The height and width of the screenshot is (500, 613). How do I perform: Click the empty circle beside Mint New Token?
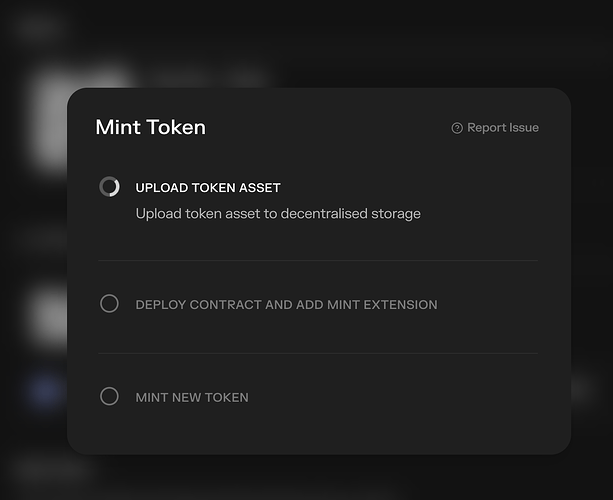click(109, 397)
